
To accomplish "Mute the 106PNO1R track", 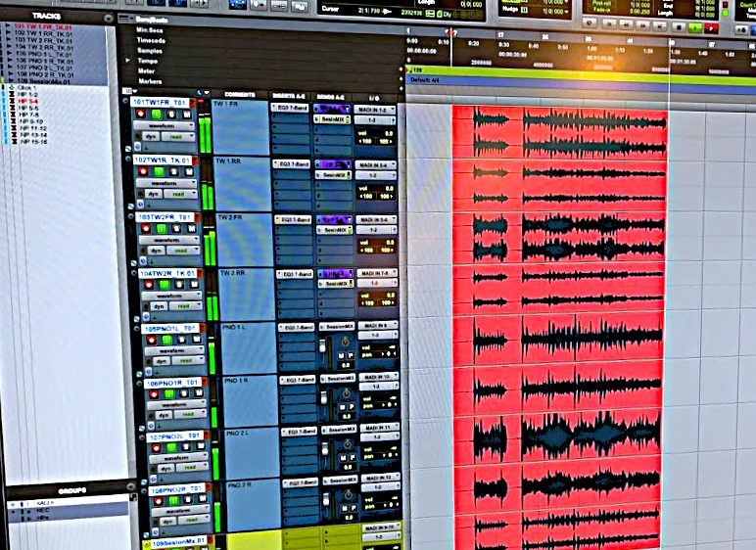I will click(x=197, y=394).
